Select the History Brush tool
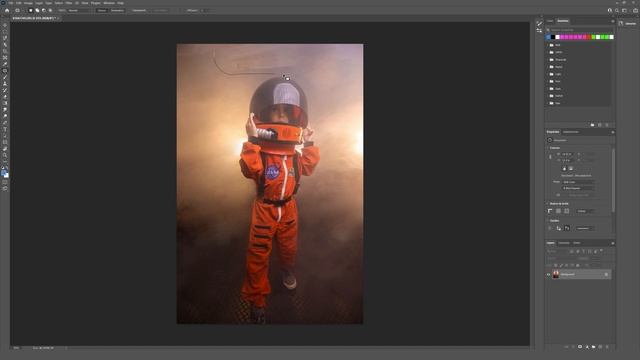Viewport: 640px width, 360px height. (x=5, y=90)
